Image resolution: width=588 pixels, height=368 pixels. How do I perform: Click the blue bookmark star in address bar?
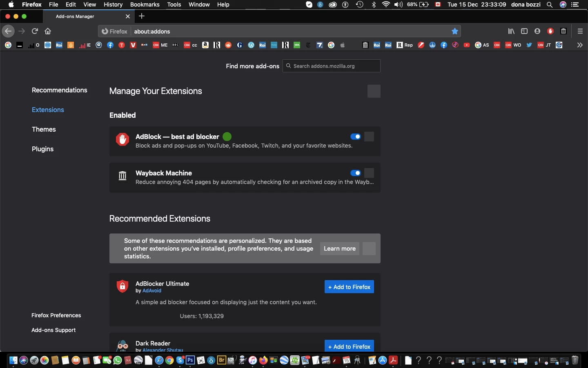tap(455, 31)
